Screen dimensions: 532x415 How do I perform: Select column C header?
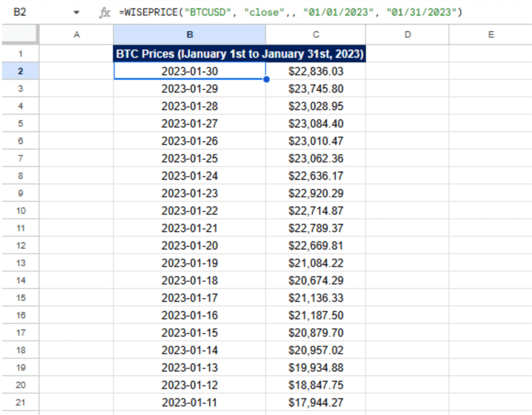(315, 35)
